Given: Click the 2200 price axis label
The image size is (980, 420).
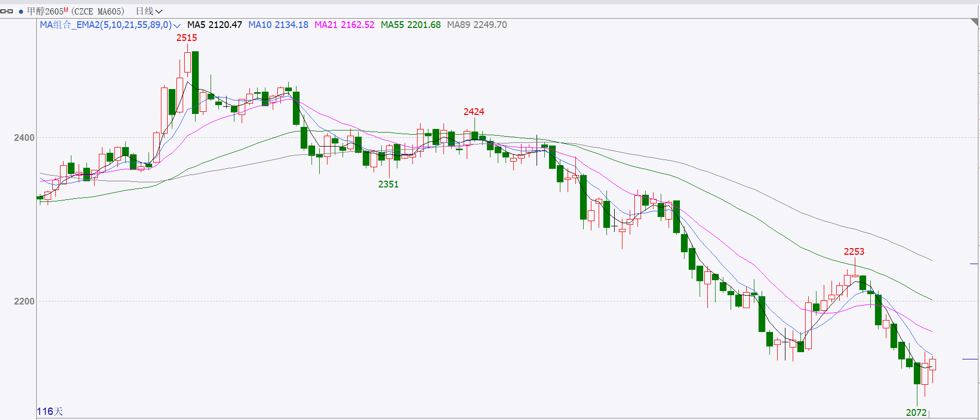Looking at the screenshot, I should click(x=24, y=301).
